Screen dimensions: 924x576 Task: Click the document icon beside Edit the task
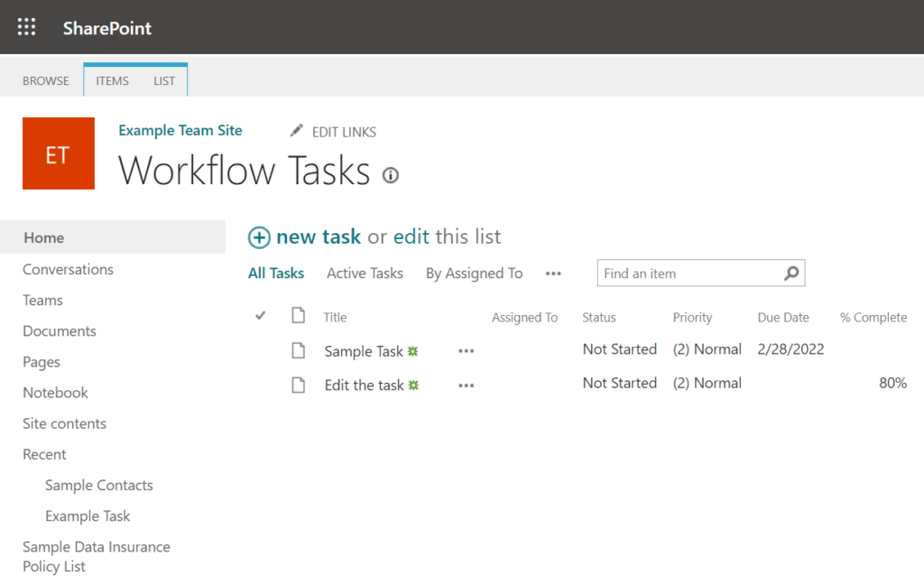[298, 384]
